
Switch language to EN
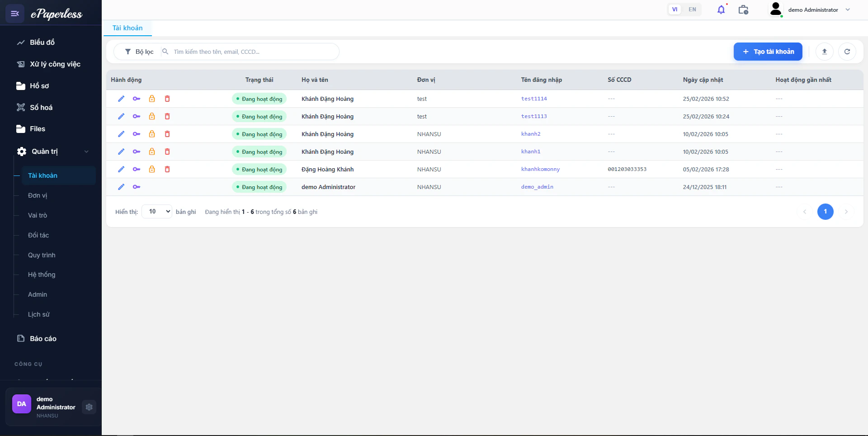click(x=692, y=9)
